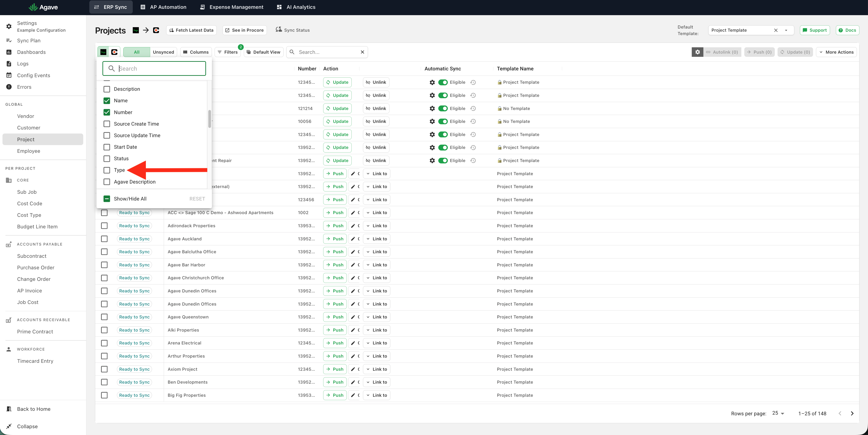The height and width of the screenshot is (435, 868).
Task: Click the Agave logo
Action: [x=43, y=7]
